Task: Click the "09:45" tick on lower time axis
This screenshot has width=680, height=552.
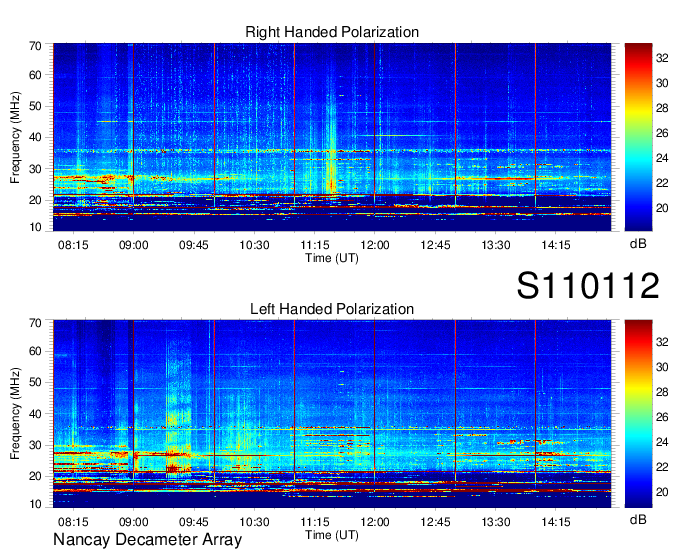Action: (194, 522)
